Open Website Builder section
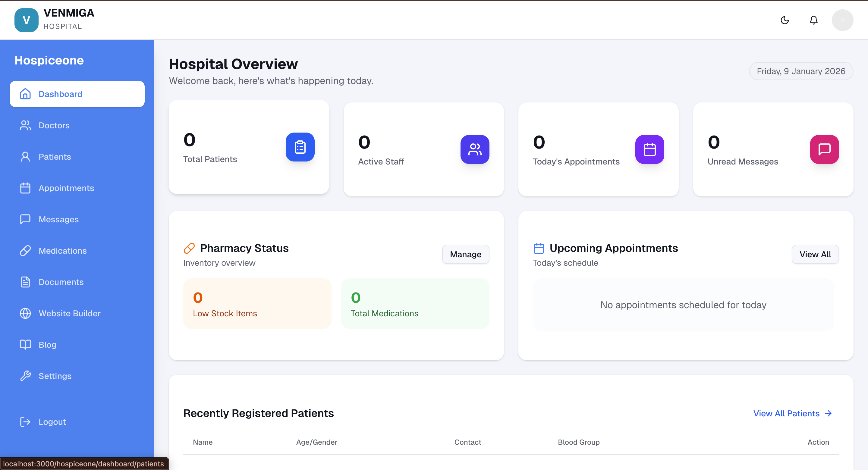This screenshot has width=868, height=470. (69, 313)
